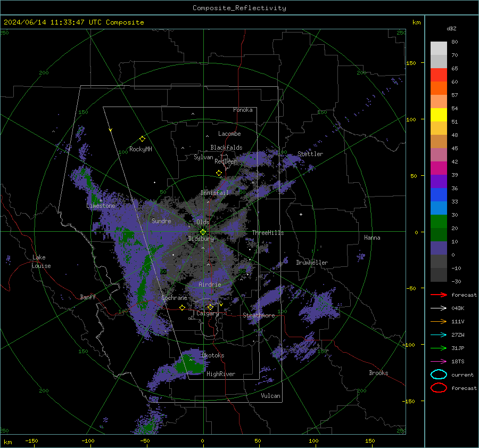The width and height of the screenshot is (479, 448).
Task: Click the red 60-65 dBZ color swatch
Action: tap(439, 75)
